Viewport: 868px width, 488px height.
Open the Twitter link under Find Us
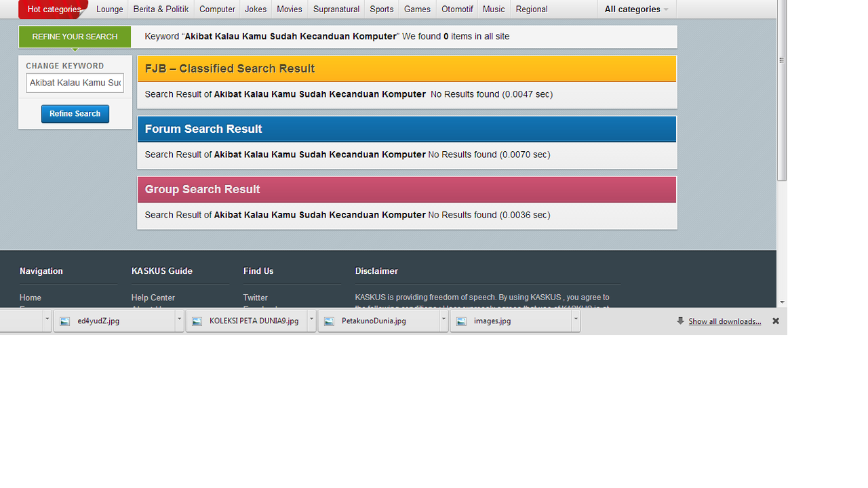[256, 298]
